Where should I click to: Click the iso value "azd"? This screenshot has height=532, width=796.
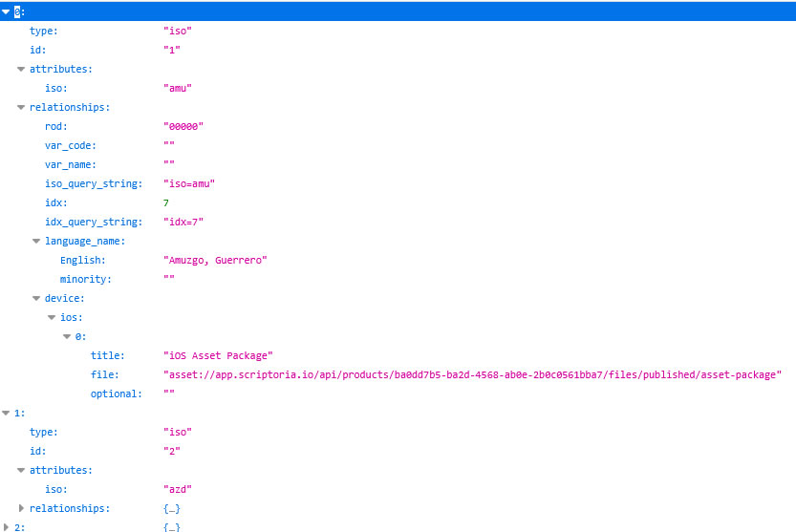178,489
